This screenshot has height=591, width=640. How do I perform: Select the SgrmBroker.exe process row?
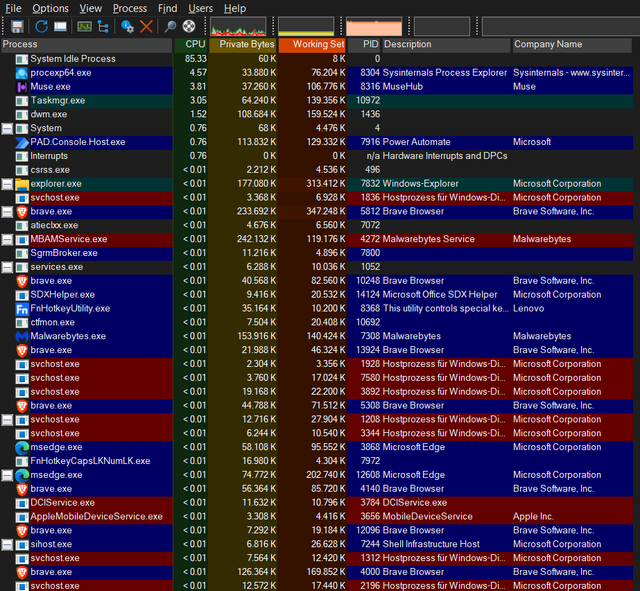coord(317,253)
